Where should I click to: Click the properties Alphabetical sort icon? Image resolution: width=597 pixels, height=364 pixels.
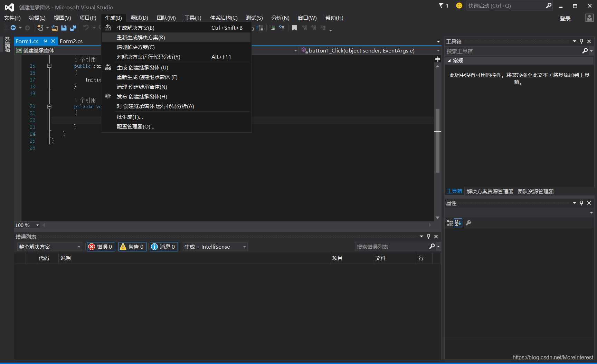pyautogui.click(x=458, y=223)
